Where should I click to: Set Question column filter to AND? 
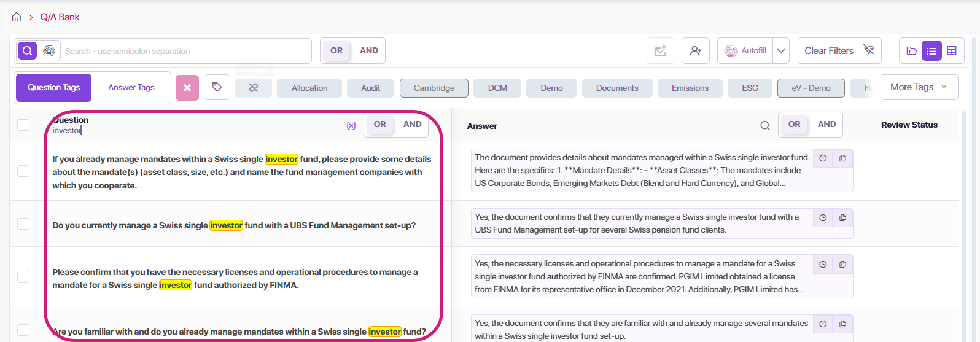tap(413, 124)
